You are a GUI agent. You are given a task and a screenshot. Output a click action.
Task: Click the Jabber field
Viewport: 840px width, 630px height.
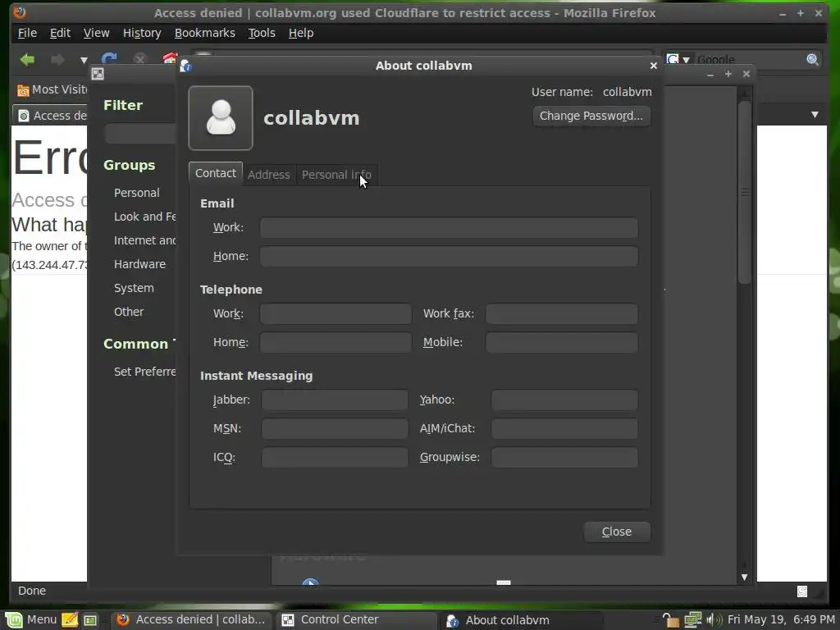pos(335,399)
